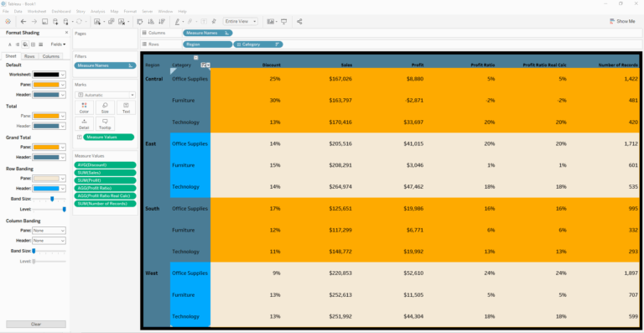The width and height of the screenshot is (644, 333).
Task: Select the Format Borders icon
Action: 34,44
